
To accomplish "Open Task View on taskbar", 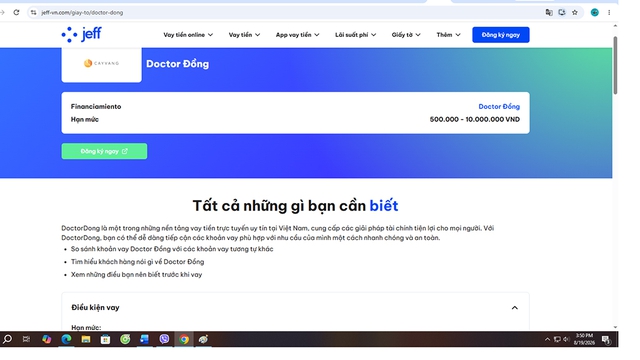I will (x=27, y=339).
